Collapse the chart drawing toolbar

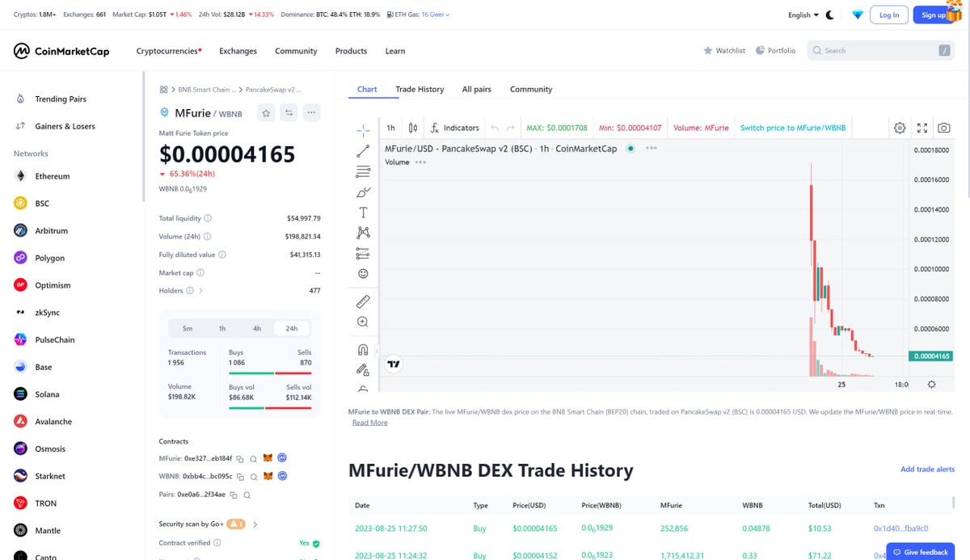(377, 350)
